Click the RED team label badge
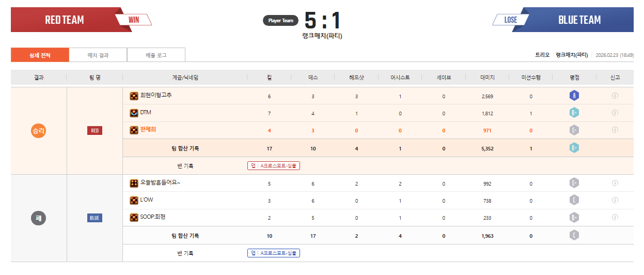The height and width of the screenshot is (275, 644). point(95,131)
